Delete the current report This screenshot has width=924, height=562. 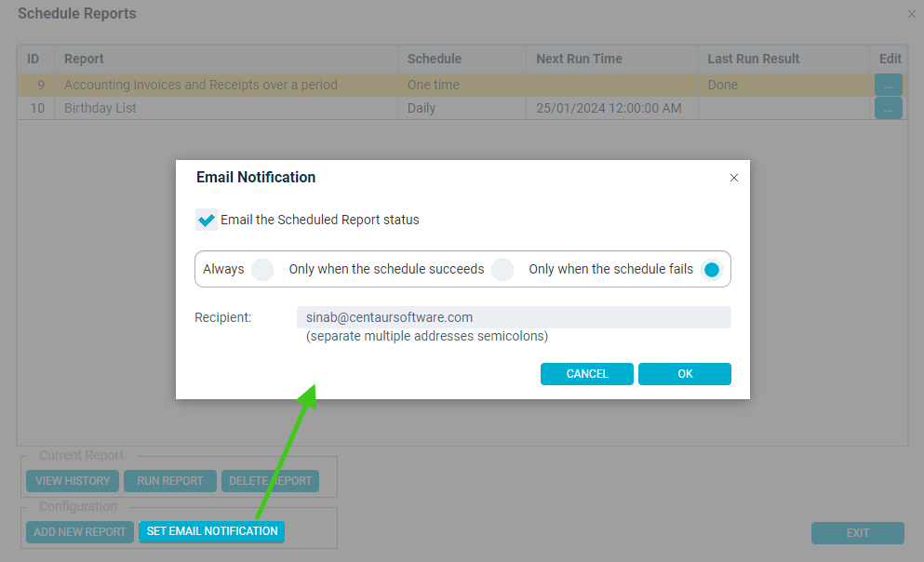pos(271,481)
